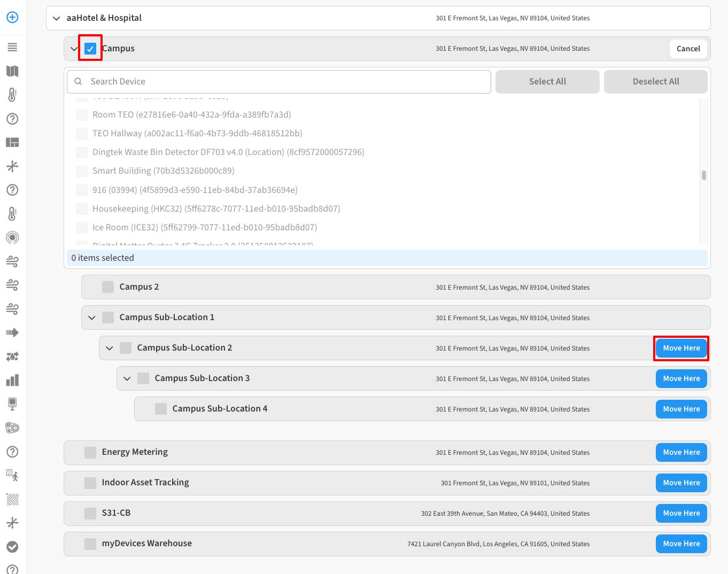
Task: Collapse Campus Sub-Location 1 chevron
Action: 92,317
